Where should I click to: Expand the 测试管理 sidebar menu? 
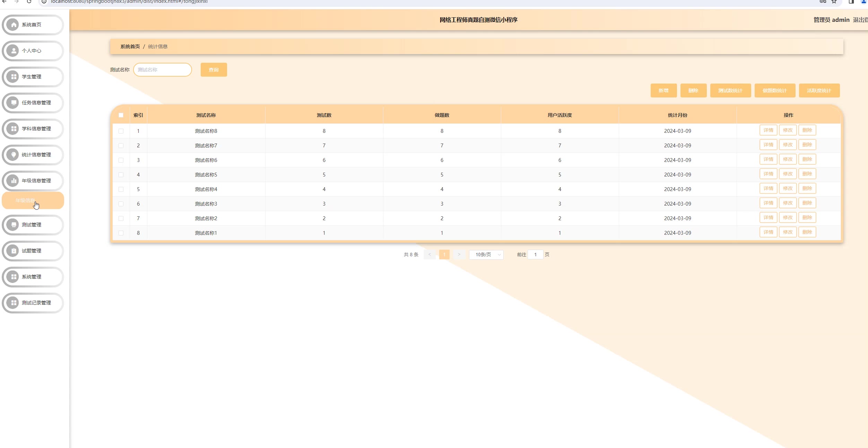coord(33,225)
